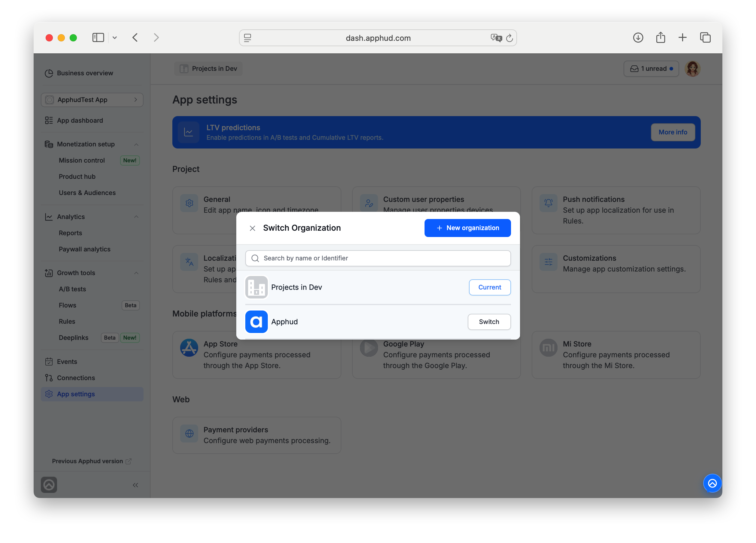This screenshot has height=543, width=756.
Task: Click the blue chat widget button
Action: (x=712, y=483)
